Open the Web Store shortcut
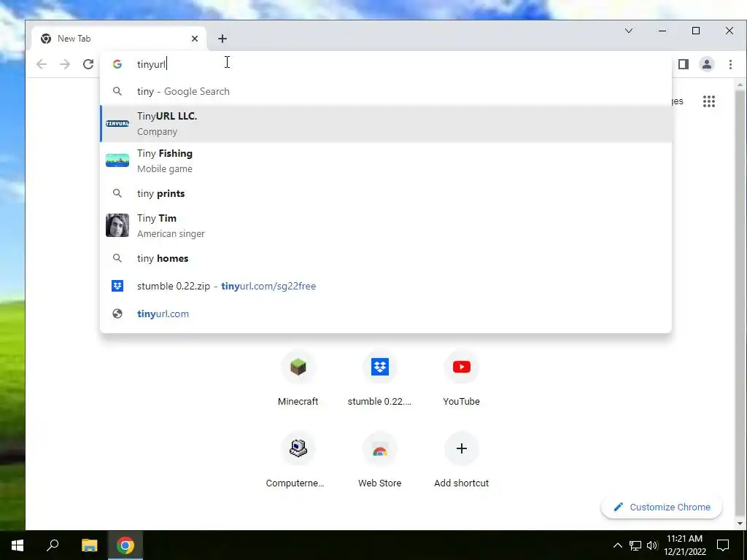This screenshot has height=560, width=747. 379,461
